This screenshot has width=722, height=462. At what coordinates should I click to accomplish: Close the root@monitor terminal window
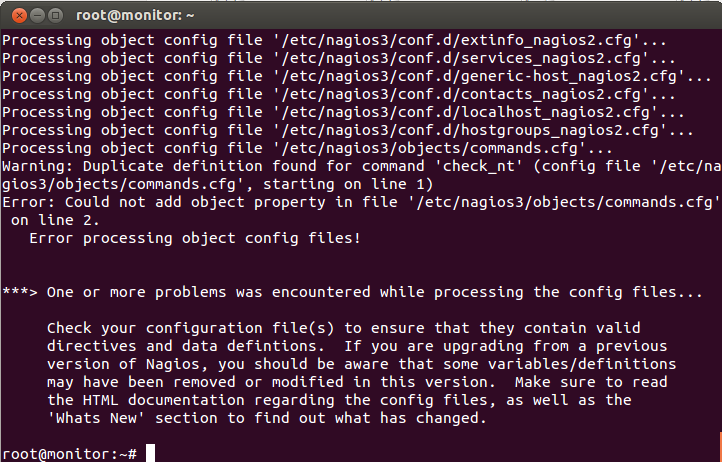point(13,15)
